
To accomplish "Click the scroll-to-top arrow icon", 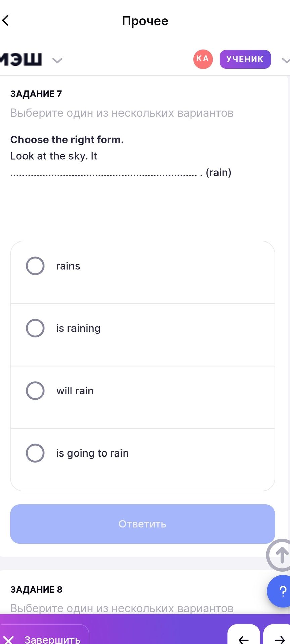I will pos(279,555).
